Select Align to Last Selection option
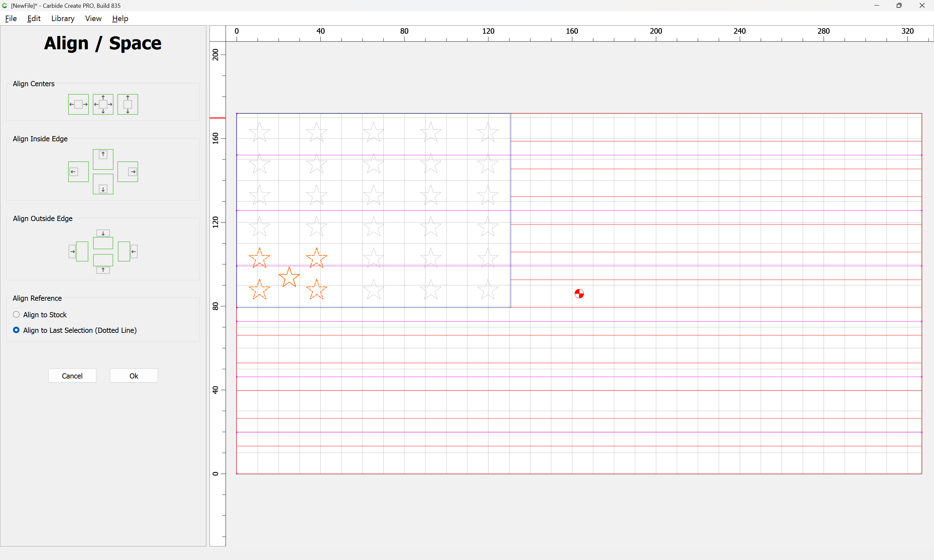 [x=16, y=330]
